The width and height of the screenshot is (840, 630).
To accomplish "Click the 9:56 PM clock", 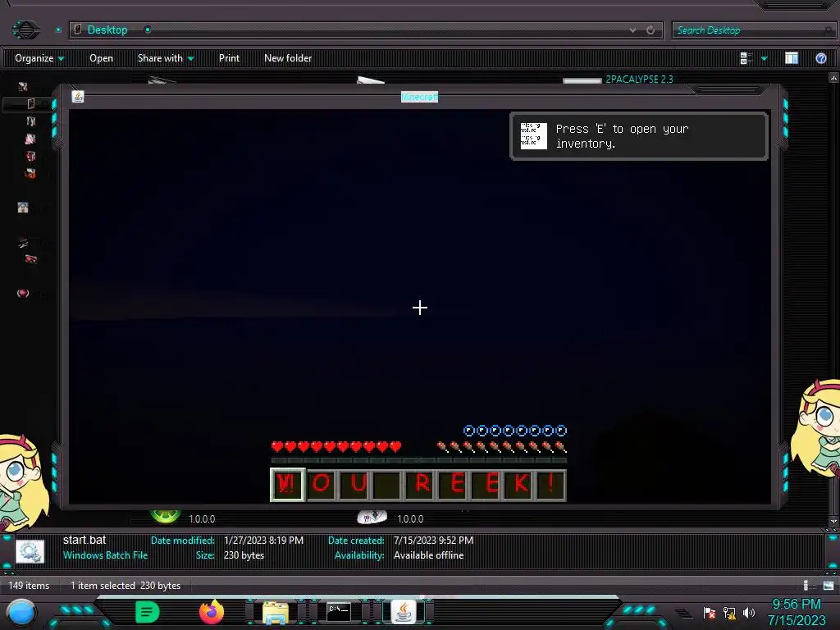I will click(x=797, y=605).
